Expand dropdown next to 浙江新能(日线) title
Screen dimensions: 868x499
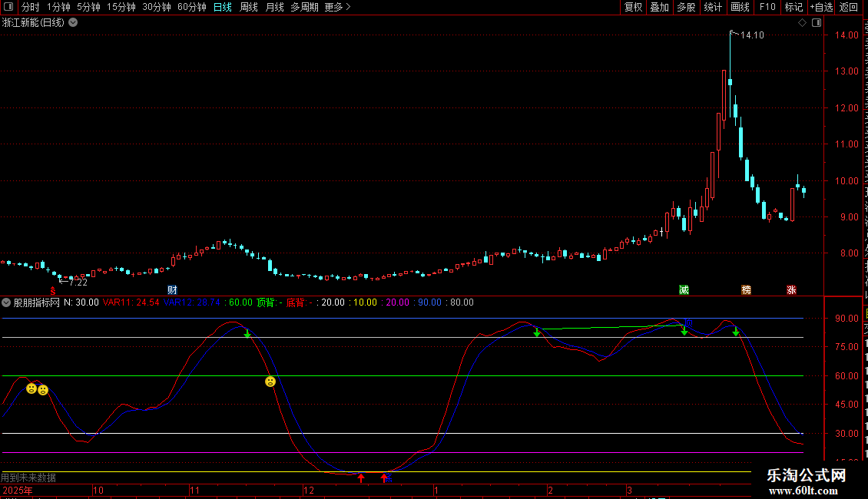click(x=73, y=23)
